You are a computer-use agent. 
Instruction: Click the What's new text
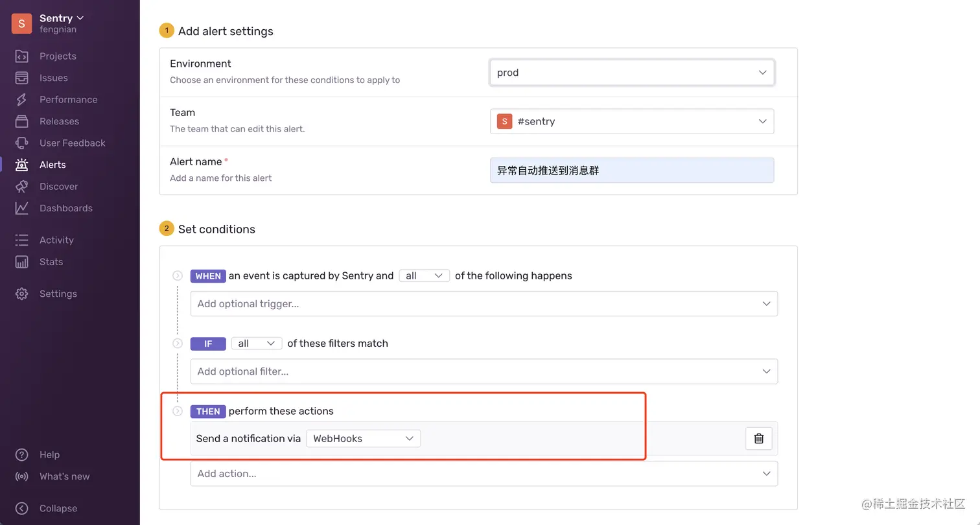pos(65,476)
